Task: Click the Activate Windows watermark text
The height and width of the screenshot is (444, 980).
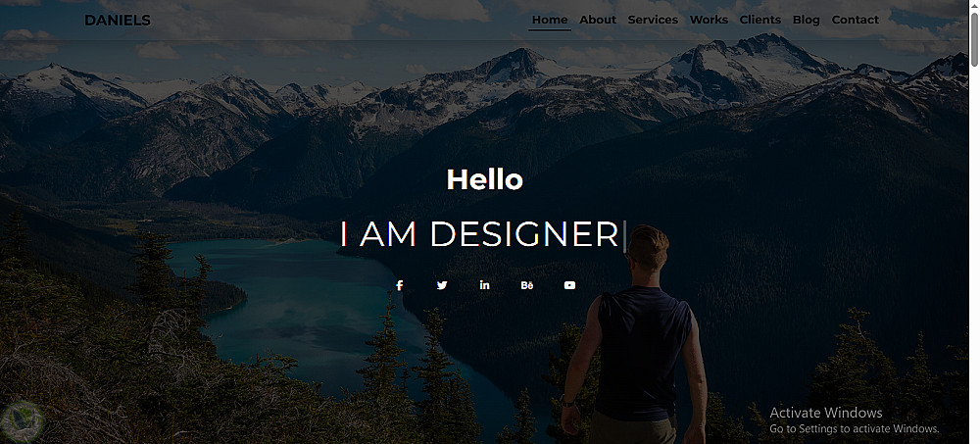Action: point(855,419)
